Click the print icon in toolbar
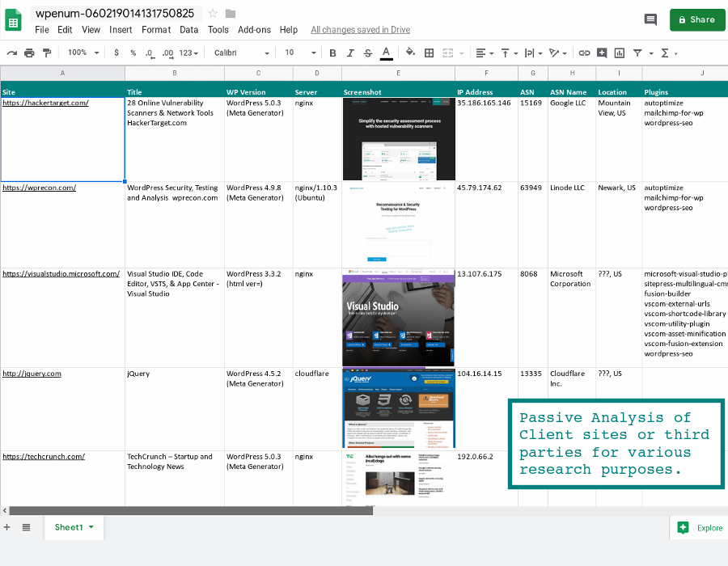This screenshot has height=566, width=728. point(29,53)
